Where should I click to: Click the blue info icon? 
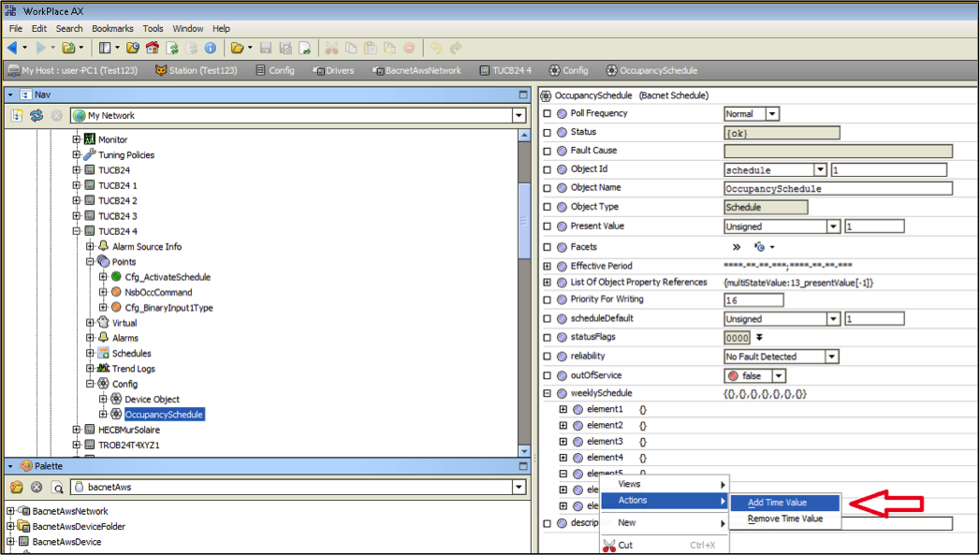point(211,48)
